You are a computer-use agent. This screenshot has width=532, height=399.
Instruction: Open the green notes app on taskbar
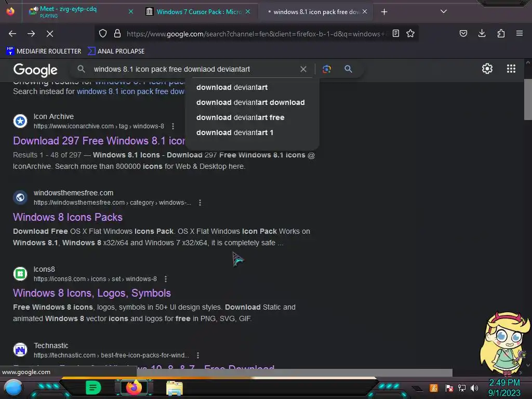[93, 388]
